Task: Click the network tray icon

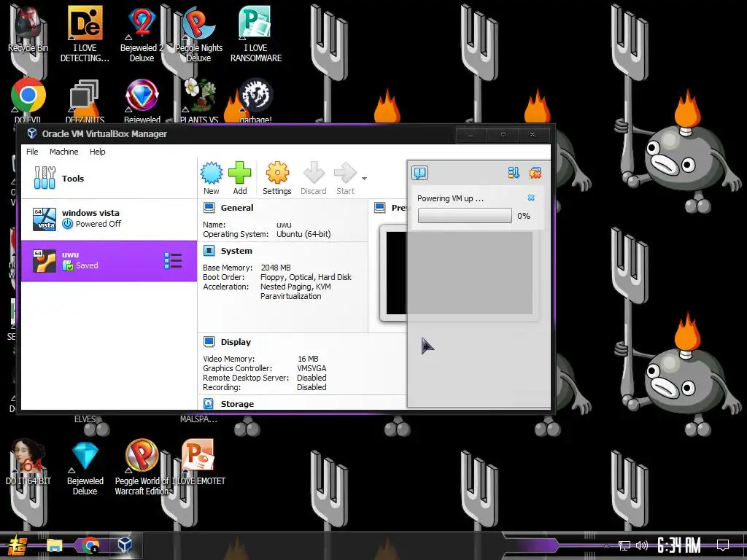Action: [x=624, y=545]
